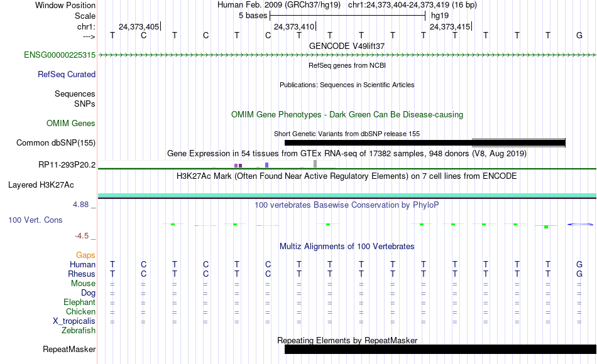
Task: Click the black RepeatMasker repeat element bar
Action: pyautogui.click(x=441, y=349)
